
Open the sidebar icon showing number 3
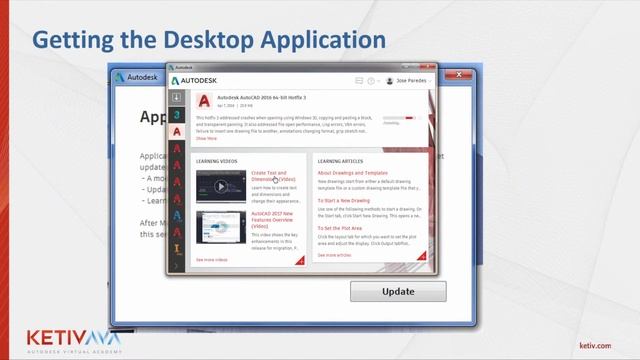176,115
